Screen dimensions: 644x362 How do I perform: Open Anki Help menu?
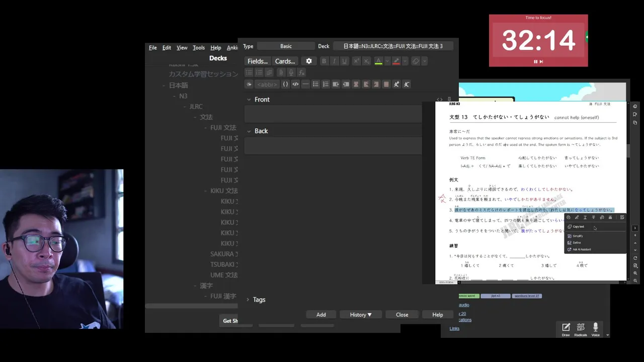click(x=216, y=48)
